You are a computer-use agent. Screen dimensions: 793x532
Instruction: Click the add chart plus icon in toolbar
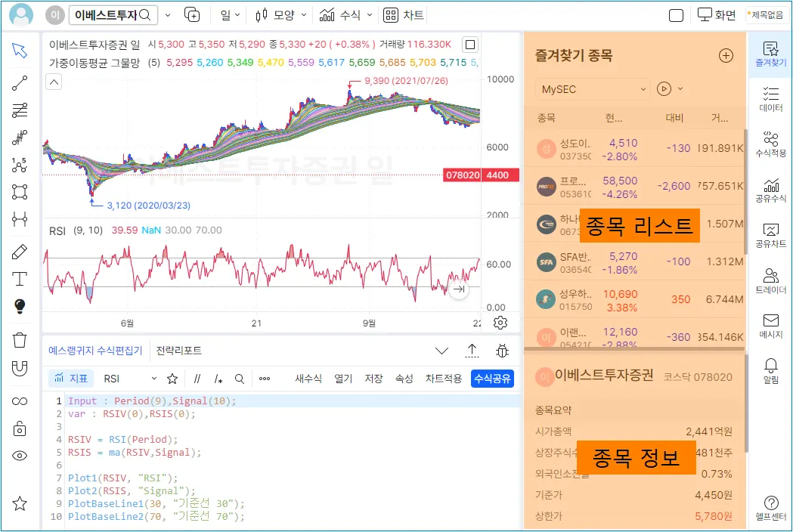click(192, 15)
